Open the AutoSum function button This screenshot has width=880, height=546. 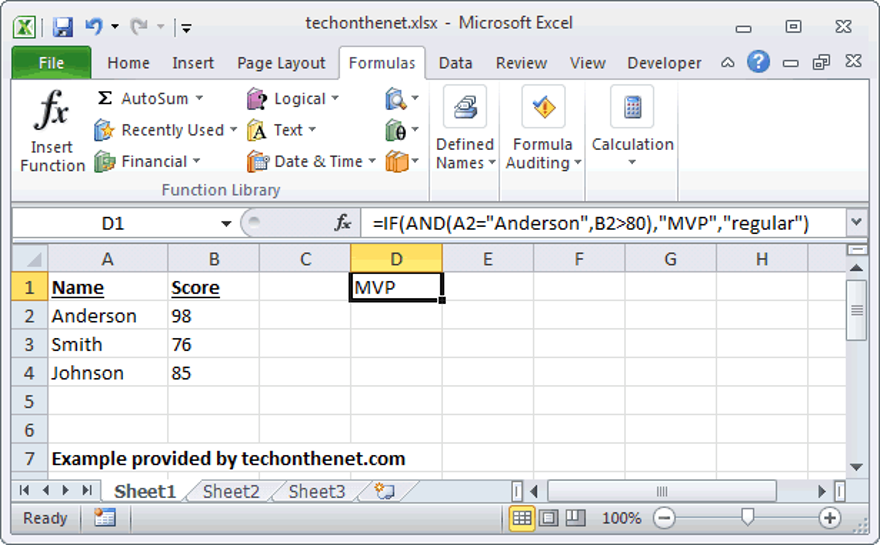point(148,99)
